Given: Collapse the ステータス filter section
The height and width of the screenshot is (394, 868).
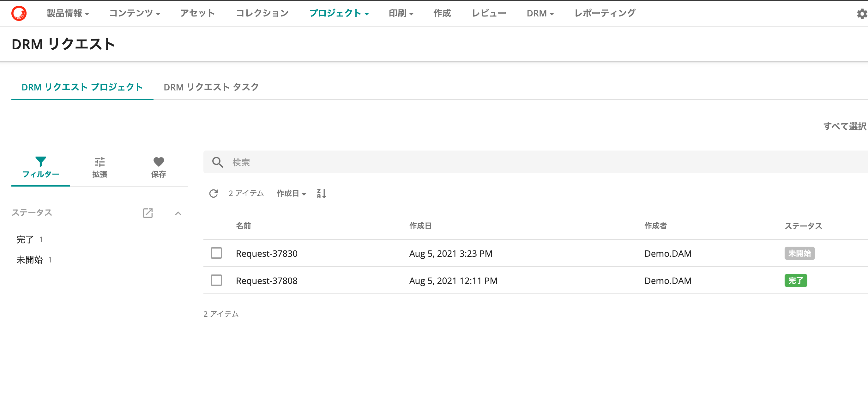Looking at the screenshot, I should pyautogui.click(x=178, y=213).
